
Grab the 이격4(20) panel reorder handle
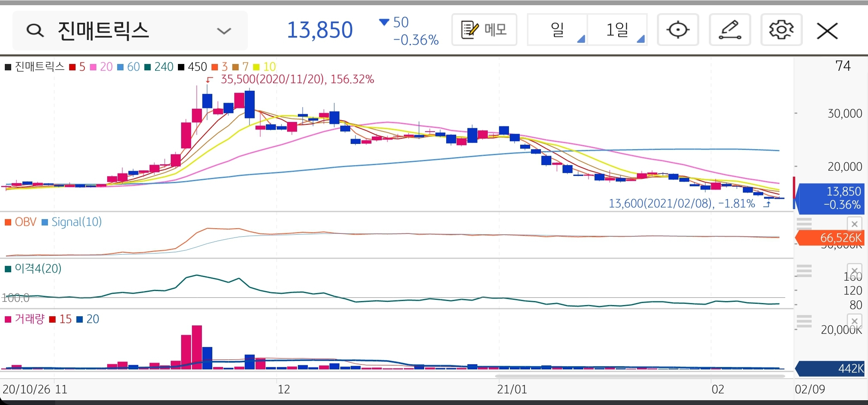(x=804, y=271)
